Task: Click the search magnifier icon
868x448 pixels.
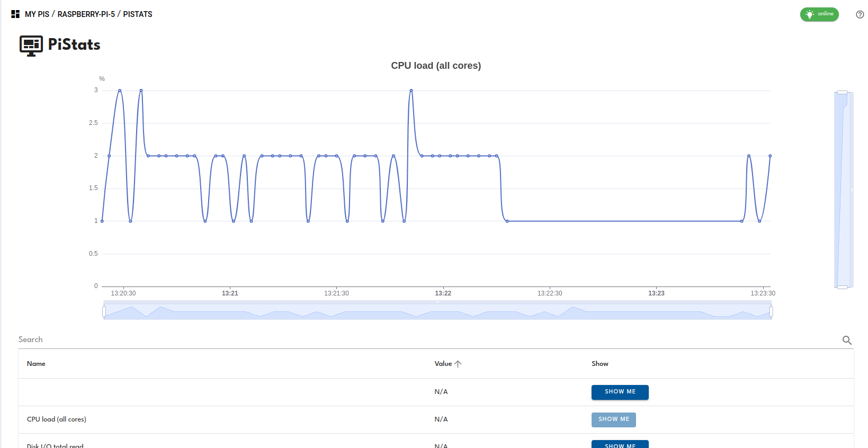Action: [x=847, y=341]
